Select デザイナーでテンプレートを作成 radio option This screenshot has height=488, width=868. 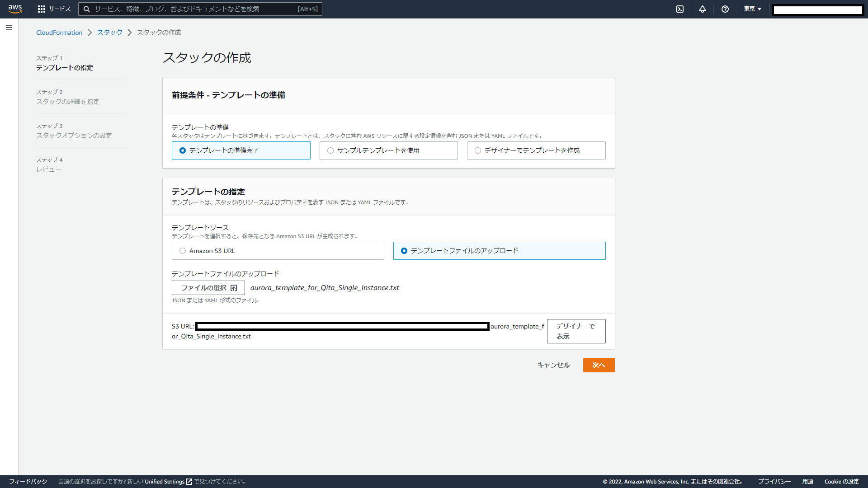pos(478,150)
